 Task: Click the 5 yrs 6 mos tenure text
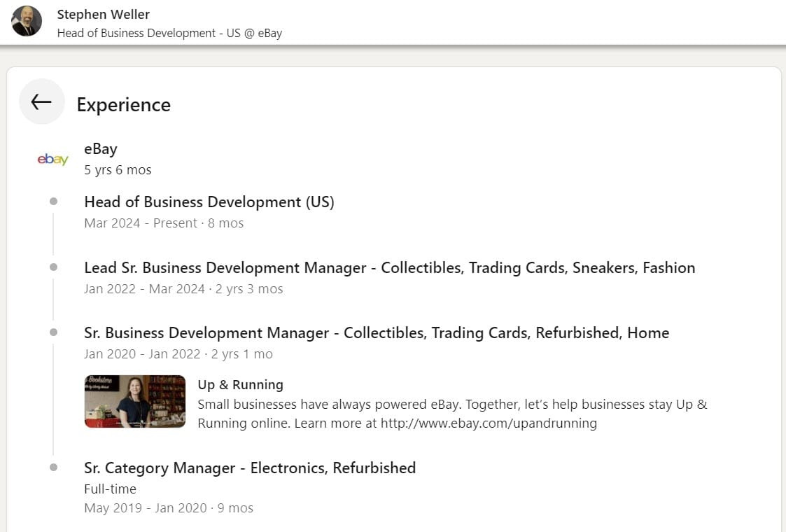point(118,170)
